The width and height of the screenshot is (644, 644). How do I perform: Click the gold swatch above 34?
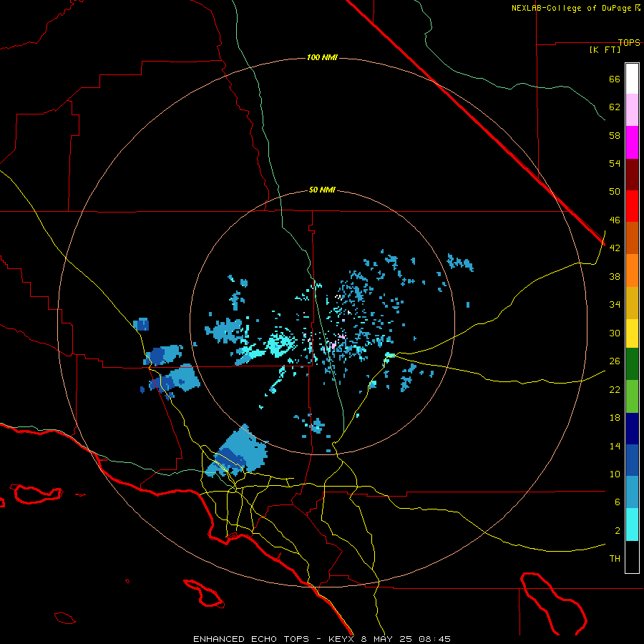[x=632, y=303]
